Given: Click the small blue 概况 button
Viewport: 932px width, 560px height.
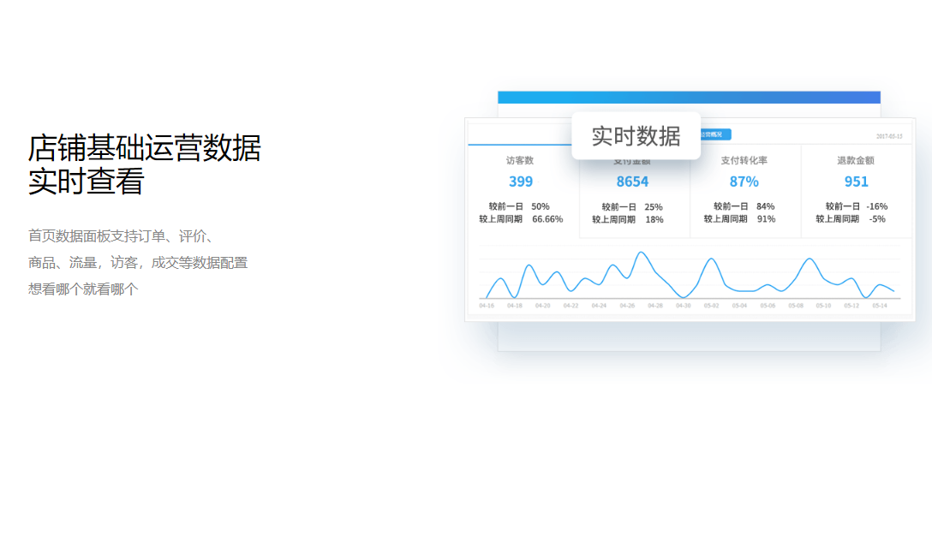Looking at the screenshot, I should [714, 134].
